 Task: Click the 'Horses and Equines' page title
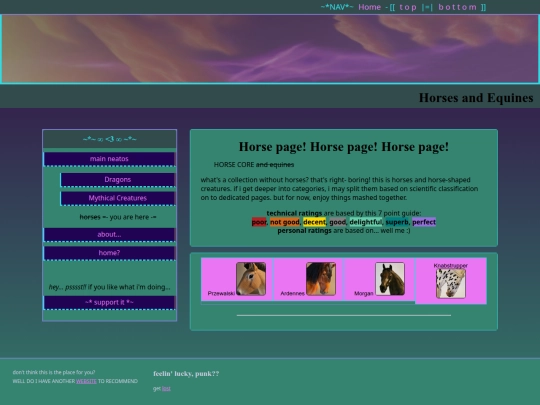pyautogui.click(x=476, y=98)
